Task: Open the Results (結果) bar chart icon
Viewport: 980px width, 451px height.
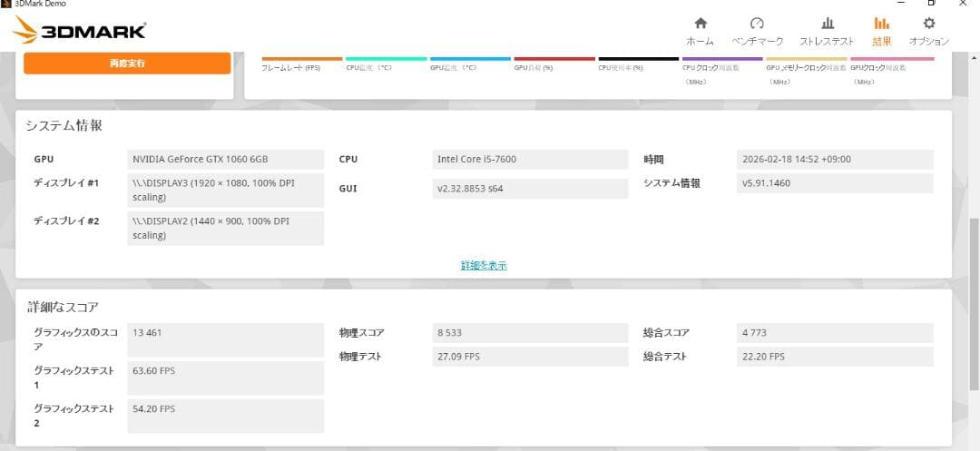Action: pos(881,24)
